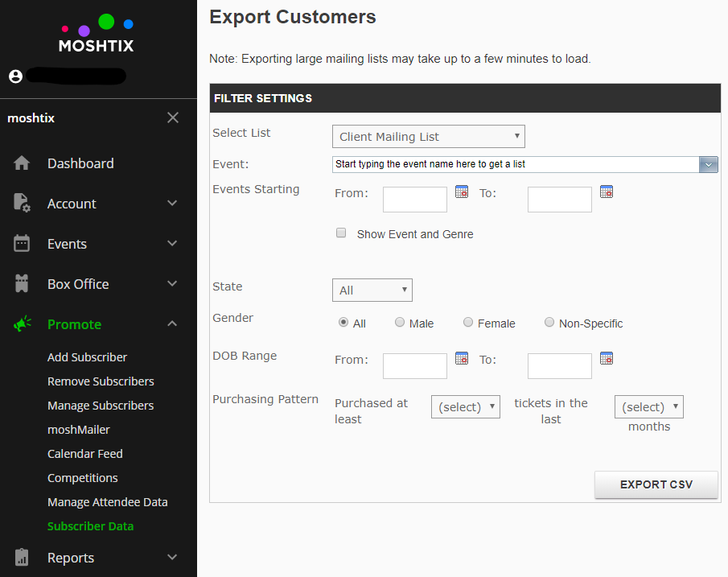
Task: Open DOB Range From calendar picker
Action: [x=462, y=358]
